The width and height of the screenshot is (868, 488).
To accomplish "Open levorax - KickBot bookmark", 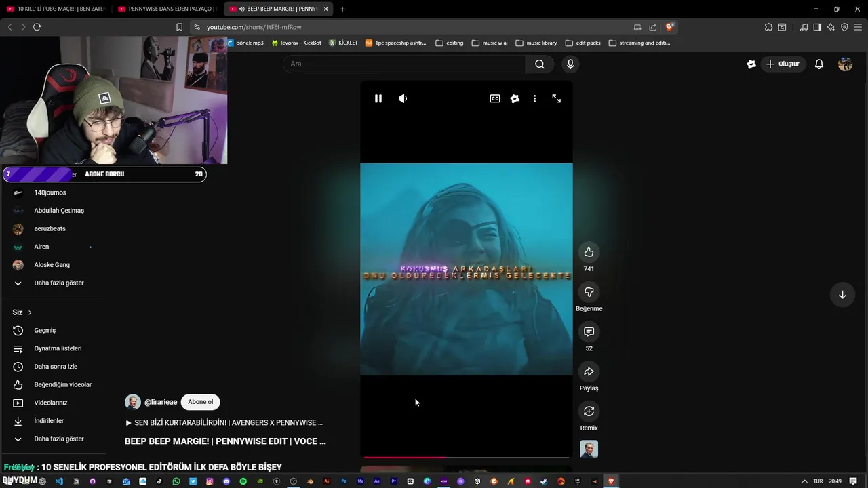I will [x=296, y=43].
